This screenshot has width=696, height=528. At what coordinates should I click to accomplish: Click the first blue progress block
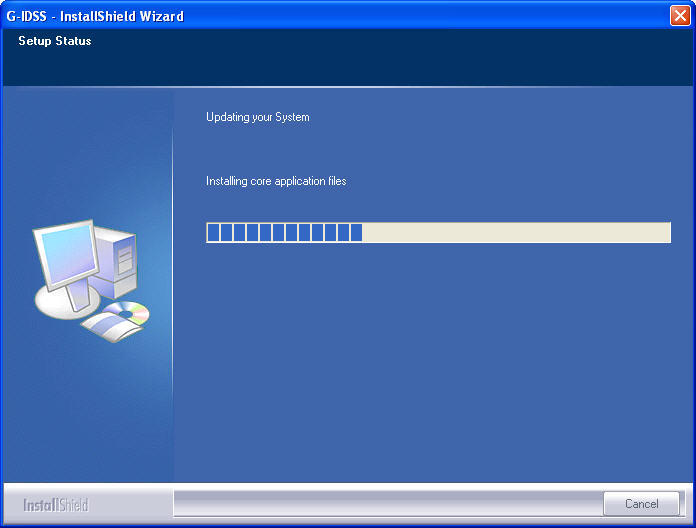click(x=213, y=233)
